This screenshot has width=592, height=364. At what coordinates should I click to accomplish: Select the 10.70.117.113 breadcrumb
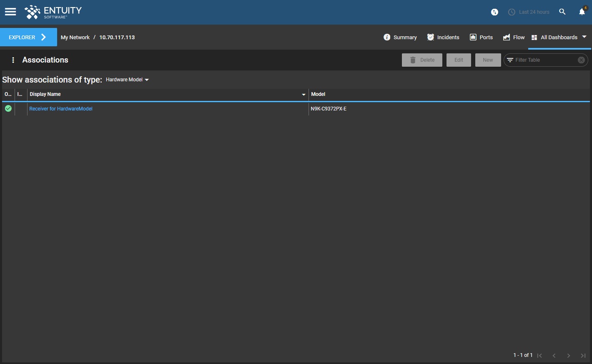[x=117, y=37]
